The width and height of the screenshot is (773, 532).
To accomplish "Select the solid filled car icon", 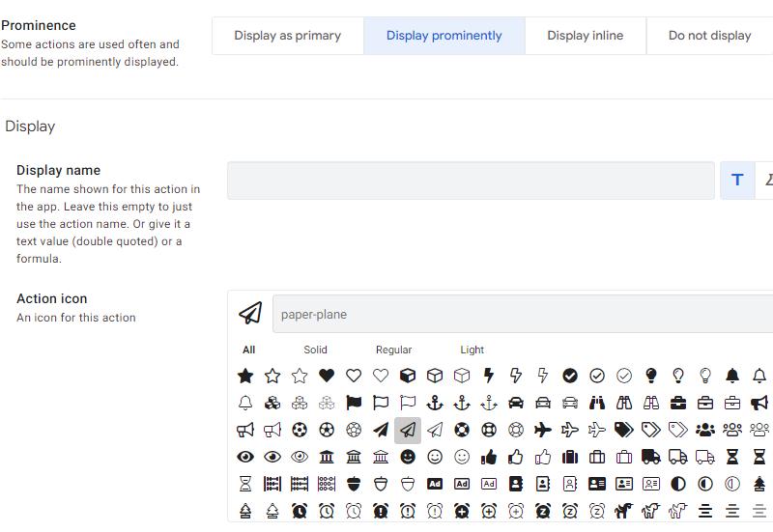I will (516, 403).
